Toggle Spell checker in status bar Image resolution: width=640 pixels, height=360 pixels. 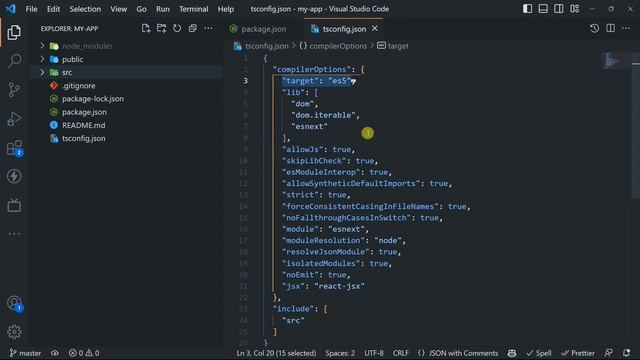pyautogui.click(x=539, y=353)
